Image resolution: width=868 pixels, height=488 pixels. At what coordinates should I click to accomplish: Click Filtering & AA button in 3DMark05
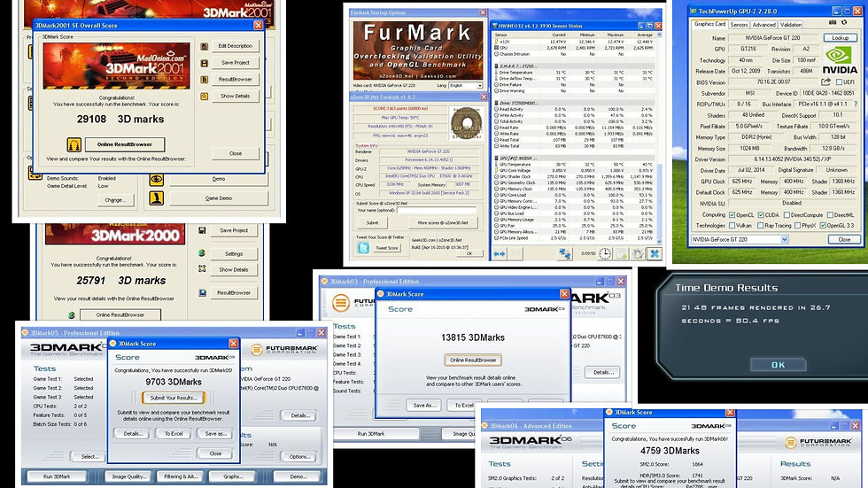[181, 476]
